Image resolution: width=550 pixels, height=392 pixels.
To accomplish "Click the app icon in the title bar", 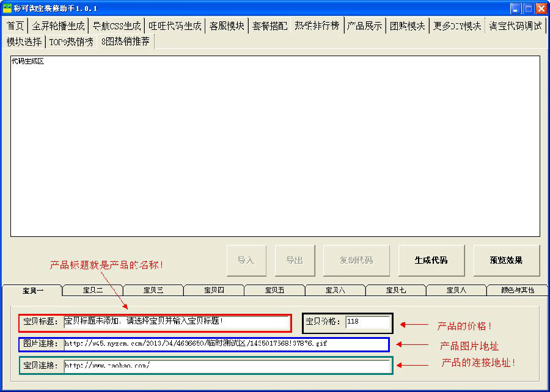I will (x=7, y=8).
